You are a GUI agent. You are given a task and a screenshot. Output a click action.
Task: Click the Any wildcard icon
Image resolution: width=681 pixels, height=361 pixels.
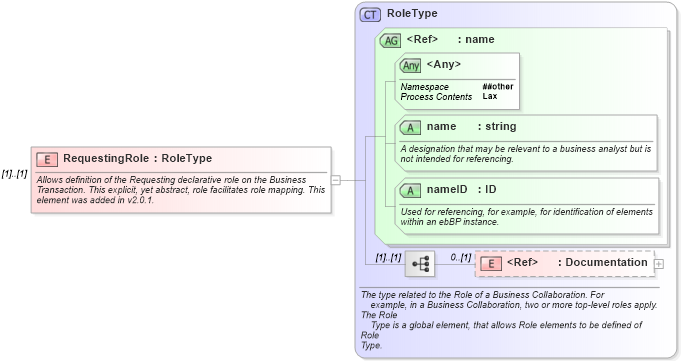[x=410, y=66]
